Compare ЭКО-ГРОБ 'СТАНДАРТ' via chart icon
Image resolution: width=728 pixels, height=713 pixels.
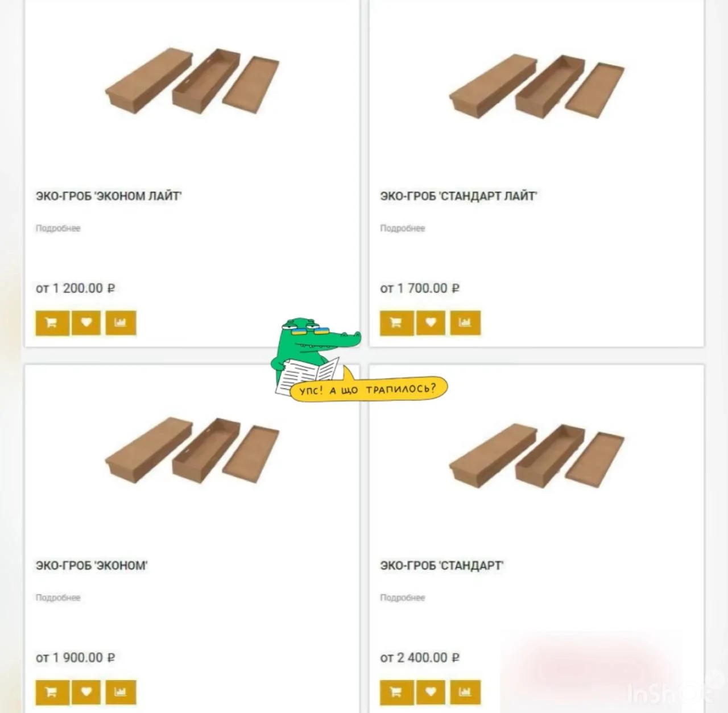[x=465, y=693]
